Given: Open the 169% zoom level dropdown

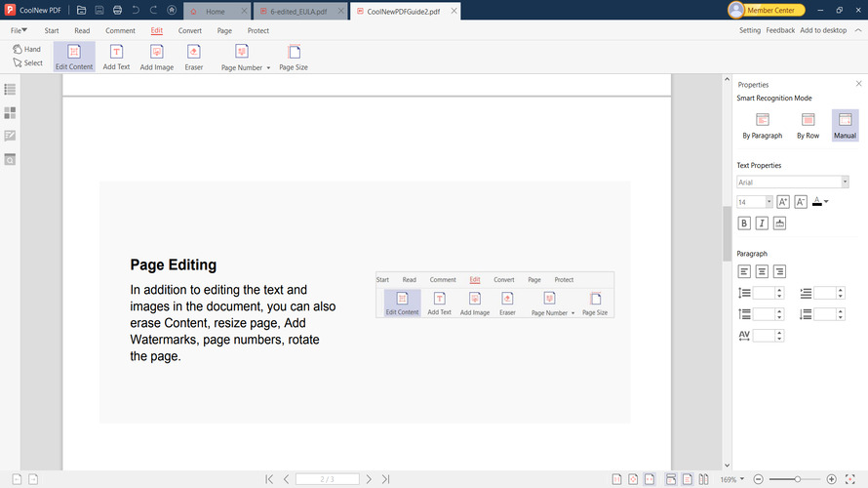Looking at the screenshot, I should (742, 480).
